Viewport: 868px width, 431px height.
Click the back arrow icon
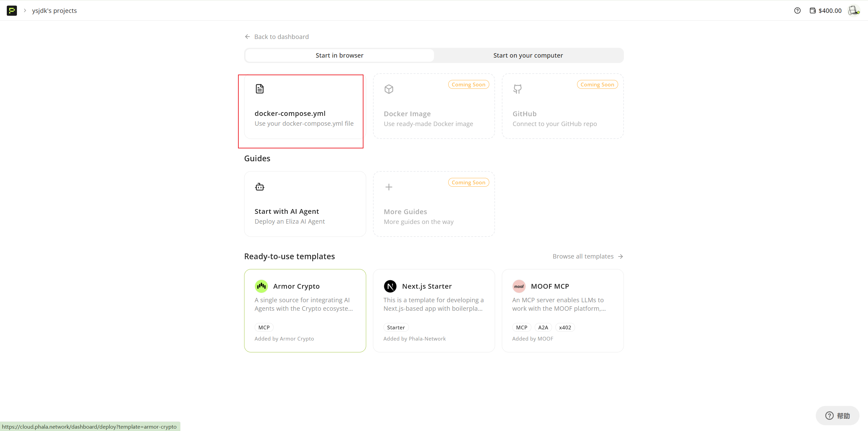[248, 37]
